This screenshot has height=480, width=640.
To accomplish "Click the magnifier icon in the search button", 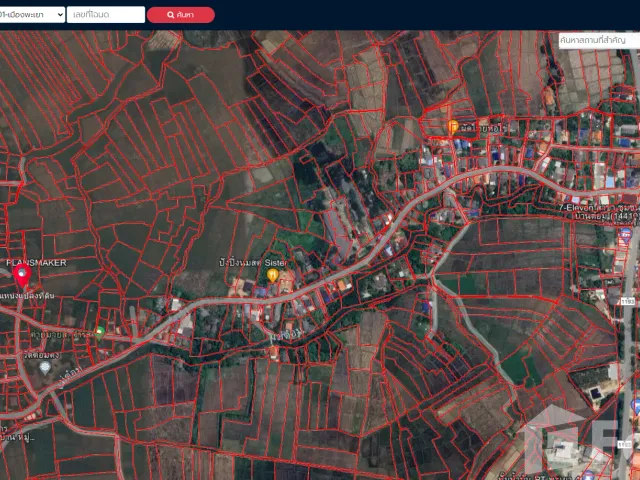I will (171, 15).
